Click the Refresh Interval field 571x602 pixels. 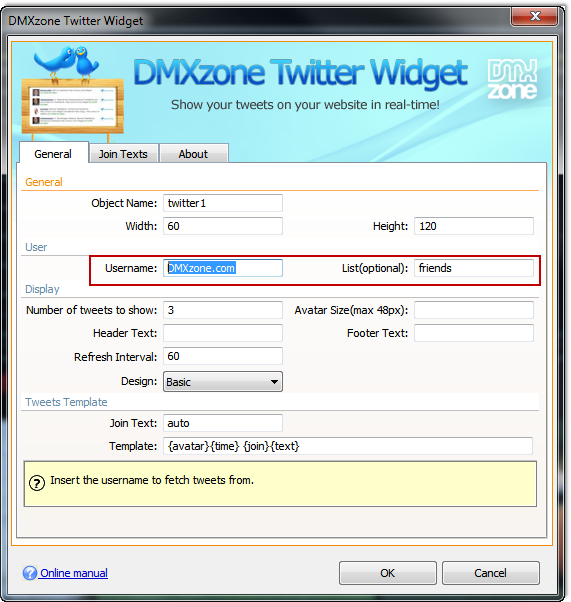click(223, 356)
